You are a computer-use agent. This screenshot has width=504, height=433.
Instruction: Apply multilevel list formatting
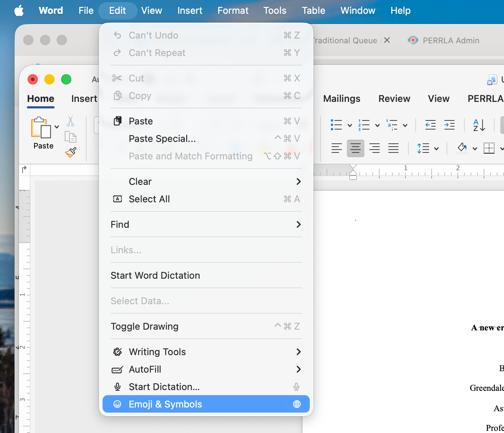[x=392, y=125]
